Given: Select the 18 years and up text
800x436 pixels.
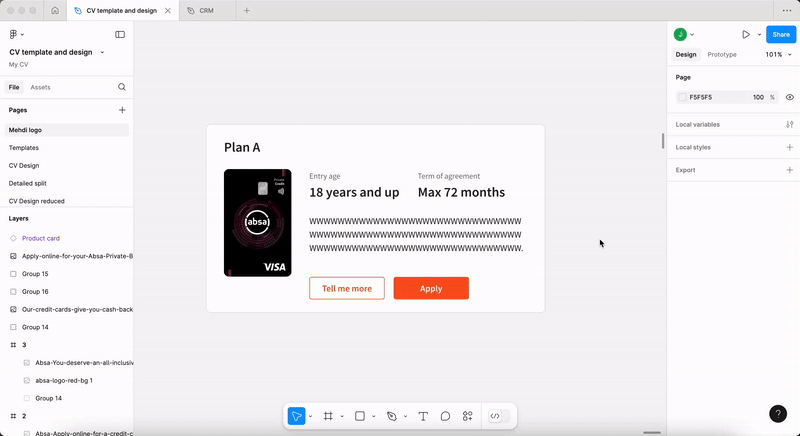Looking at the screenshot, I should coord(354,192).
